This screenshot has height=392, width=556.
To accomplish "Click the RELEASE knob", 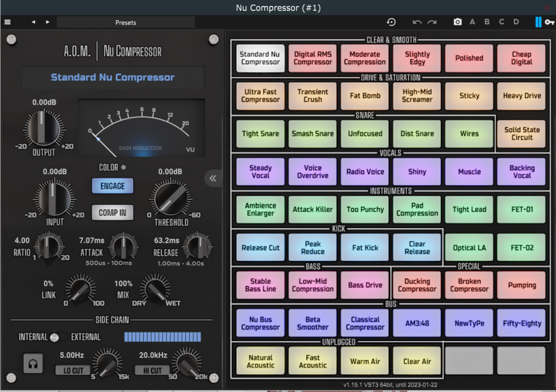I will pyautogui.click(x=198, y=246).
